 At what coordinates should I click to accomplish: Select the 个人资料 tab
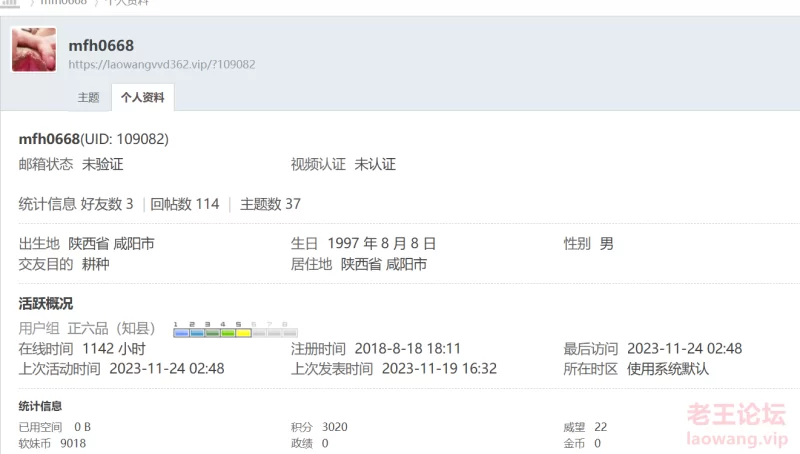[142, 97]
